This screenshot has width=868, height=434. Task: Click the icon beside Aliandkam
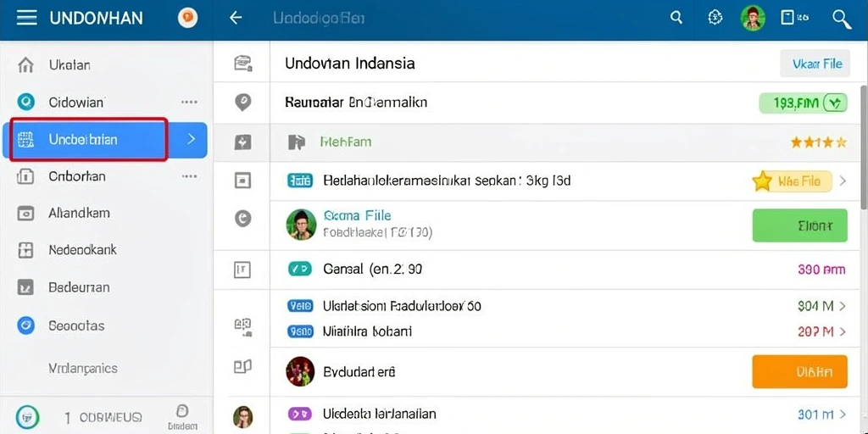[x=25, y=213]
